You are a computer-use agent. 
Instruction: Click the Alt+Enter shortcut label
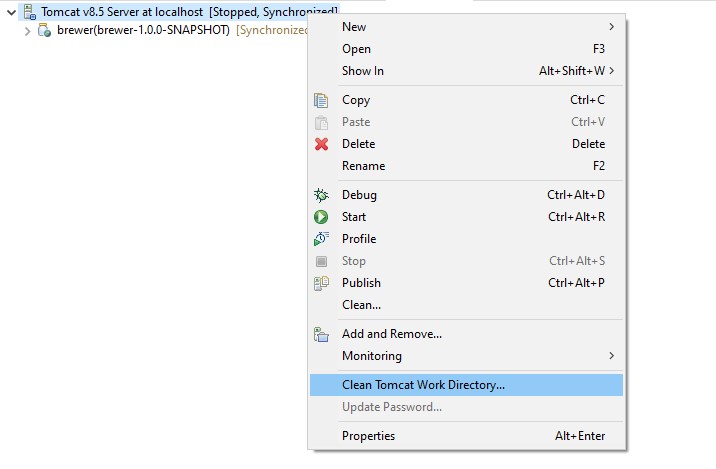point(580,436)
